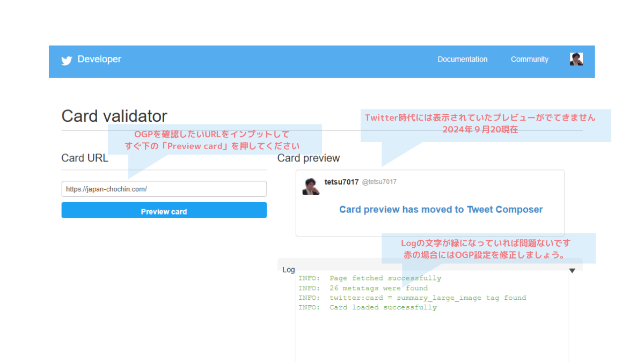The height and width of the screenshot is (362, 644).
Task: Click the Card validator heading
Action: (x=114, y=116)
